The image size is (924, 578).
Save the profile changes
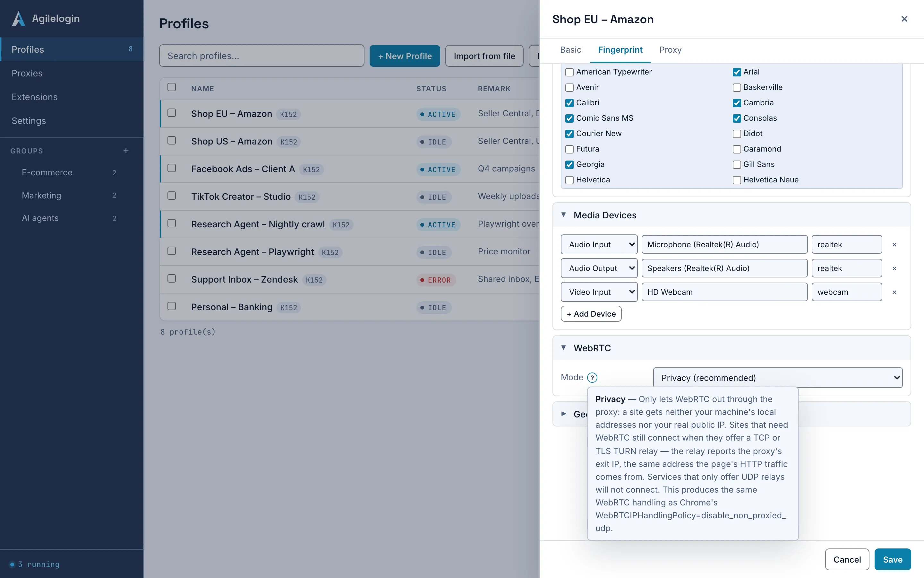tap(893, 559)
